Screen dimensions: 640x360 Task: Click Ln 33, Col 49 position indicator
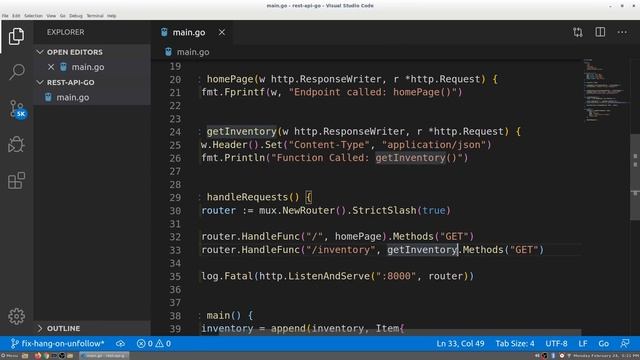coord(460,343)
